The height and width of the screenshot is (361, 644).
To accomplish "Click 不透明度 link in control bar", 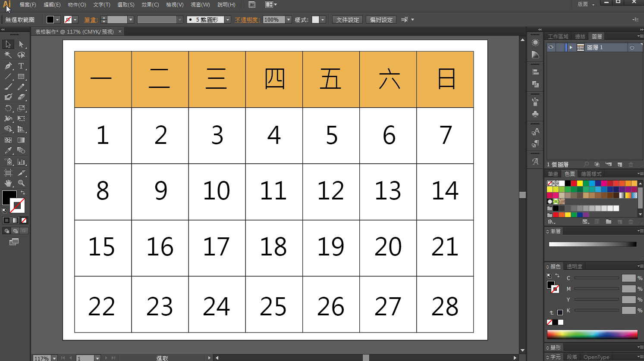I will pyautogui.click(x=247, y=20).
